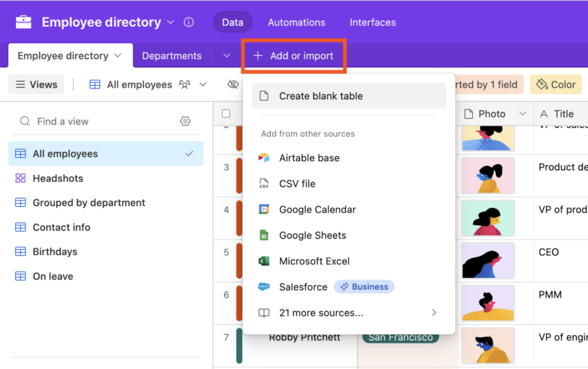Toggle hidden fields eye icon

233,84
